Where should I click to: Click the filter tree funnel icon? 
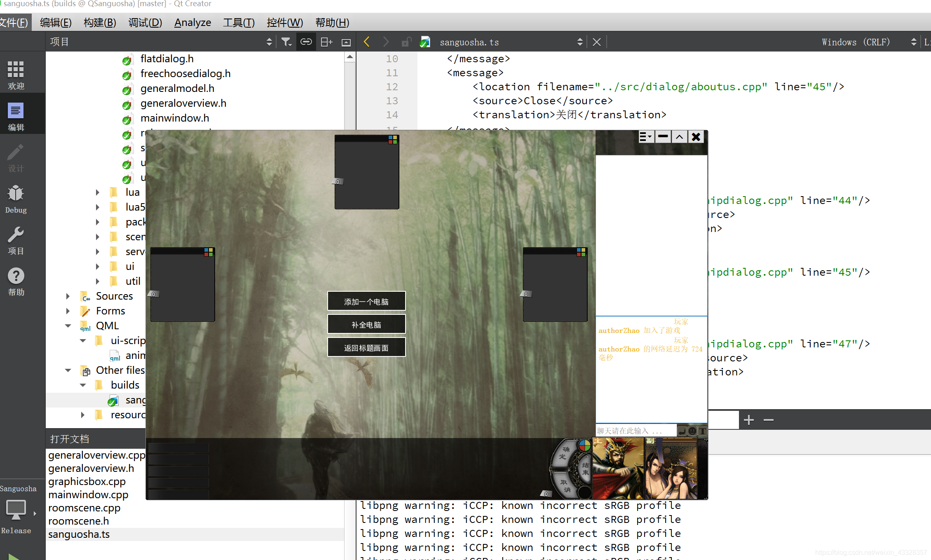[286, 42]
